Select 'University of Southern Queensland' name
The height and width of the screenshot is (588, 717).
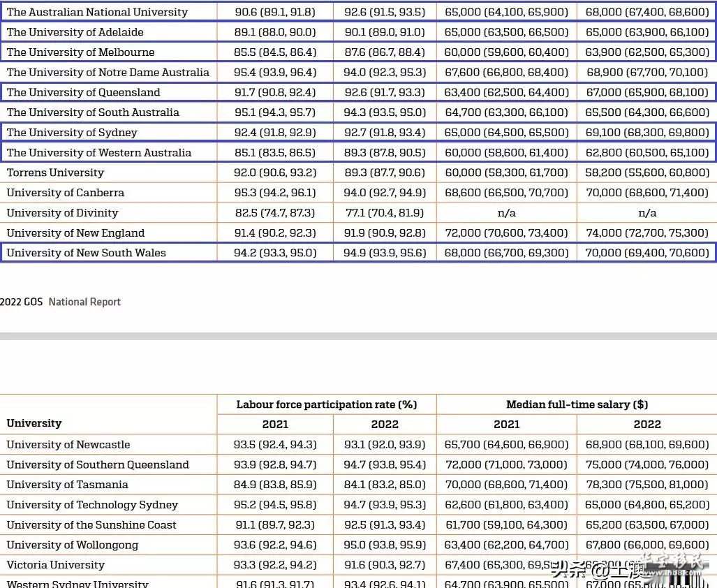point(98,464)
